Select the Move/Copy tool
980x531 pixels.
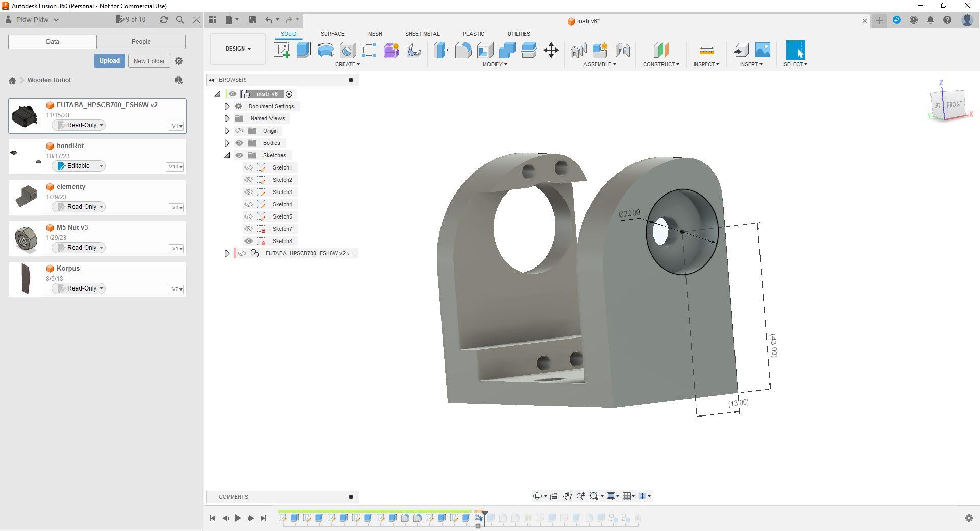[x=551, y=50]
